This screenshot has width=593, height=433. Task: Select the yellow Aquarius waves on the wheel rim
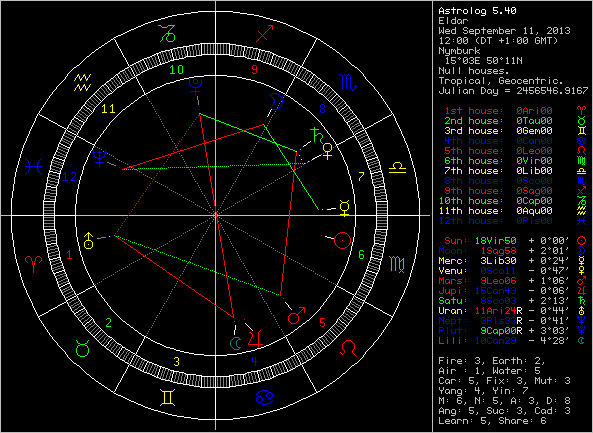click(x=82, y=82)
